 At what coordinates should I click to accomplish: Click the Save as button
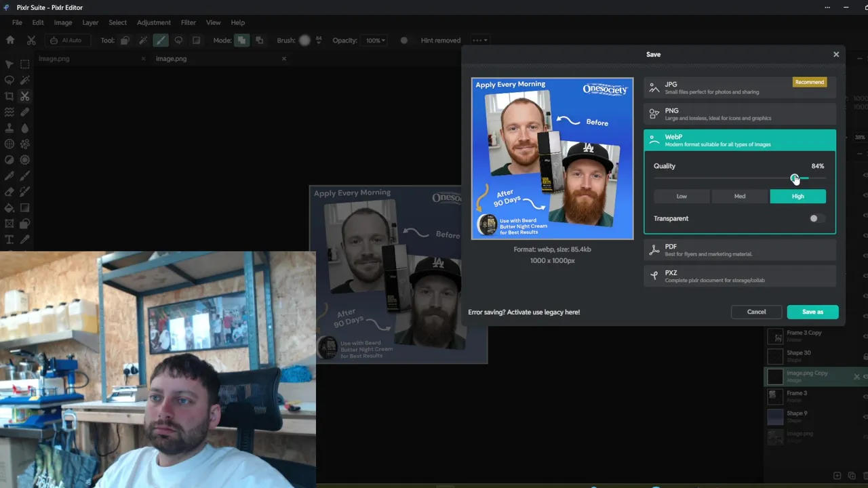(812, 312)
